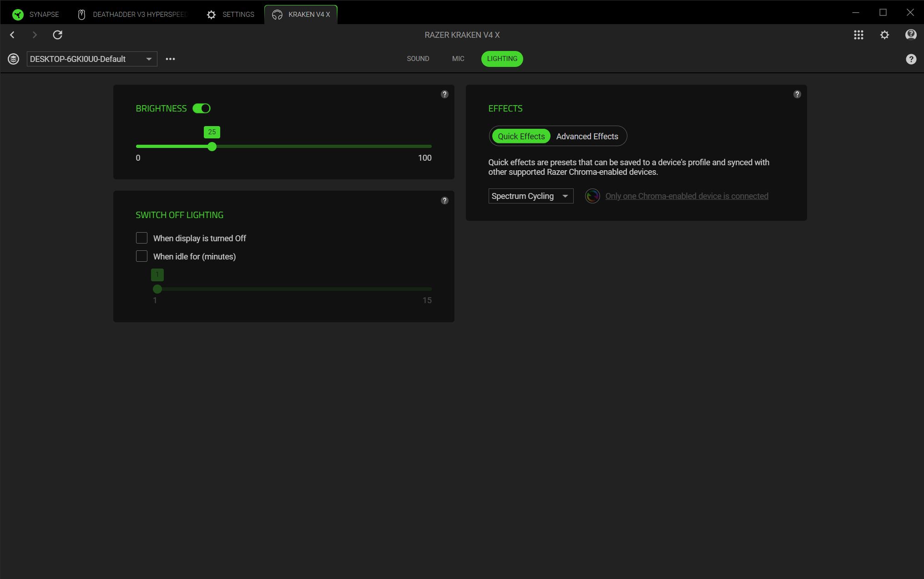Toggle the Brightness switch off
924x579 pixels.
point(201,108)
